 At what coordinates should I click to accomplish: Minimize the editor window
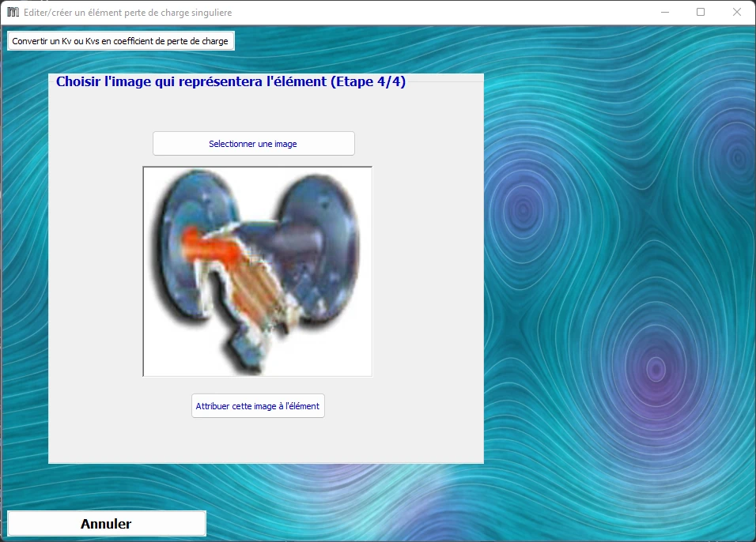665,12
